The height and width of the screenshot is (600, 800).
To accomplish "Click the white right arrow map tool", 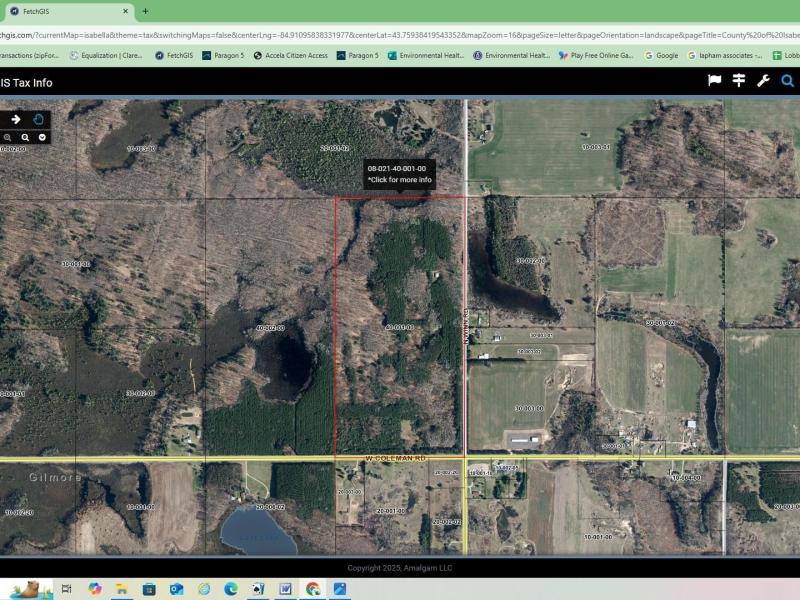I will pos(16,119).
